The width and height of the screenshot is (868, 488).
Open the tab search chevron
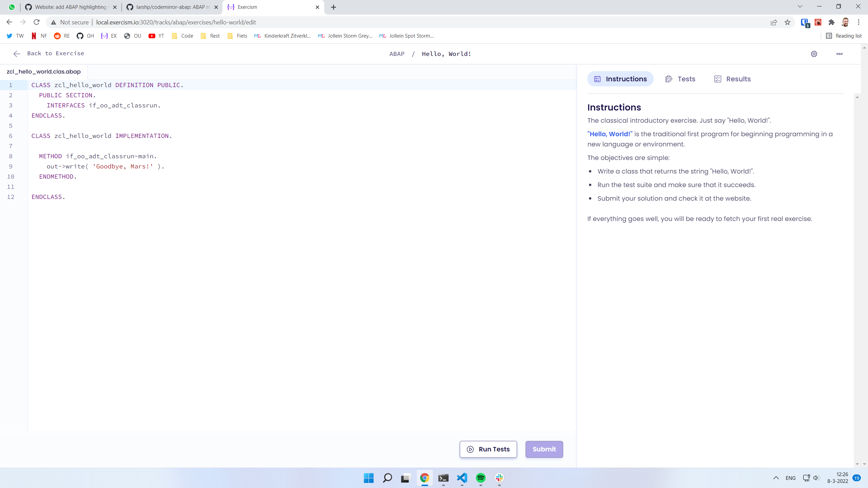(x=800, y=6)
